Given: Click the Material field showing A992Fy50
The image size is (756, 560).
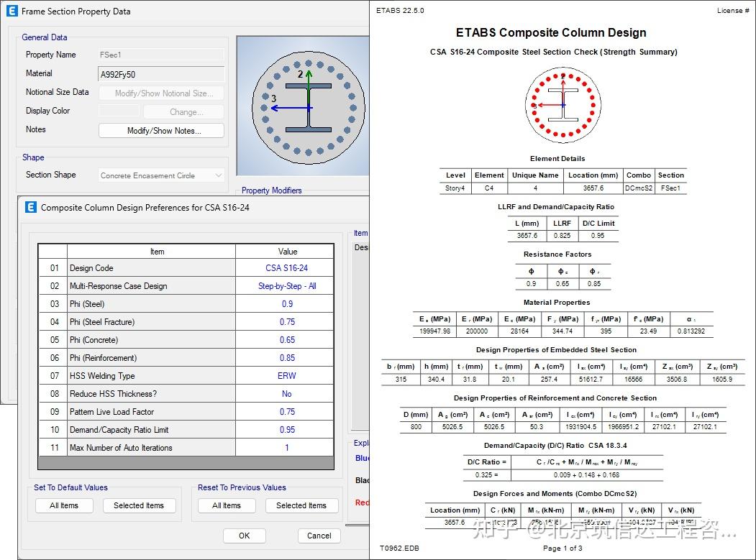Looking at the screenshot, I should click(160, 73).
